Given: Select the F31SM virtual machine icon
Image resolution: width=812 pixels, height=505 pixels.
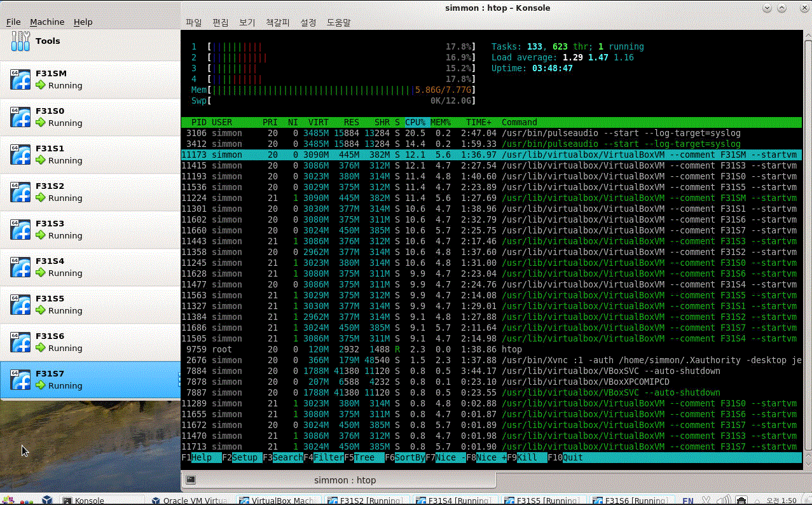Looking at the screenshot, I should tap(20, 80).
